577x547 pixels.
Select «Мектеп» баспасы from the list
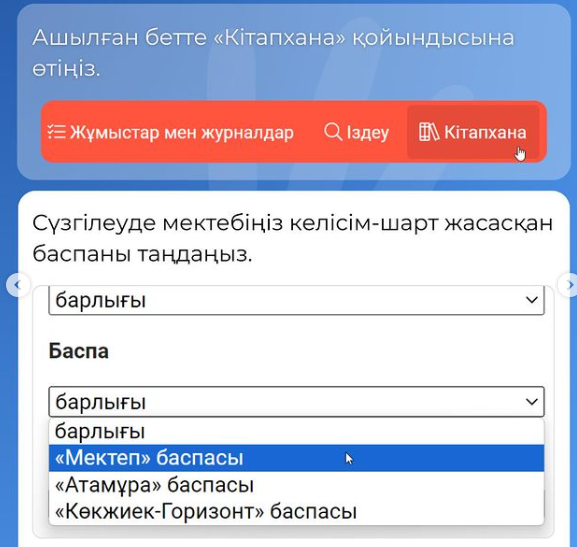click(x=296, y=458)
